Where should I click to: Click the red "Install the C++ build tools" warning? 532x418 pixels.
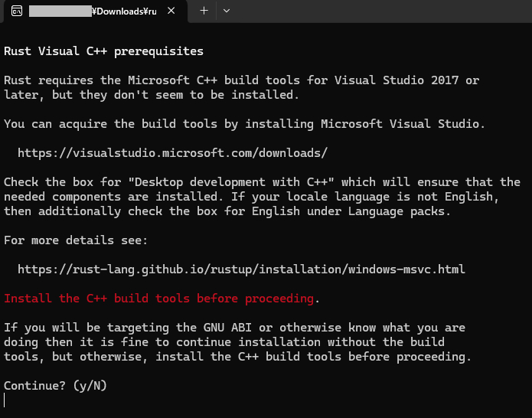[x=158, y=299]
